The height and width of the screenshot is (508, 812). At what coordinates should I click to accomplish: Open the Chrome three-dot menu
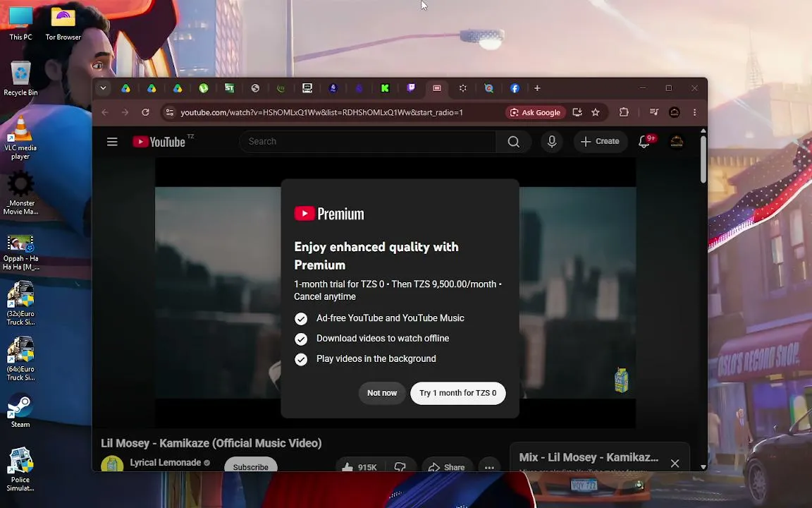pos(694,112)
